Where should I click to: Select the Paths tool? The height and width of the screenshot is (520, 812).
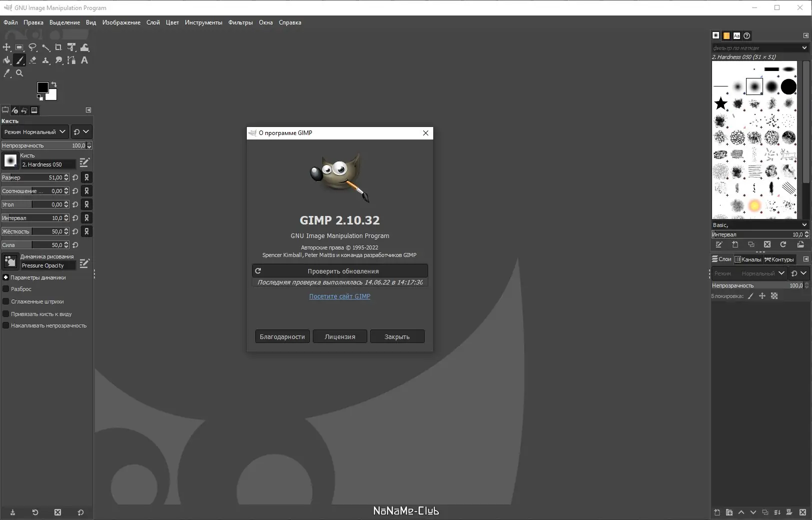[x=71, y=60]
